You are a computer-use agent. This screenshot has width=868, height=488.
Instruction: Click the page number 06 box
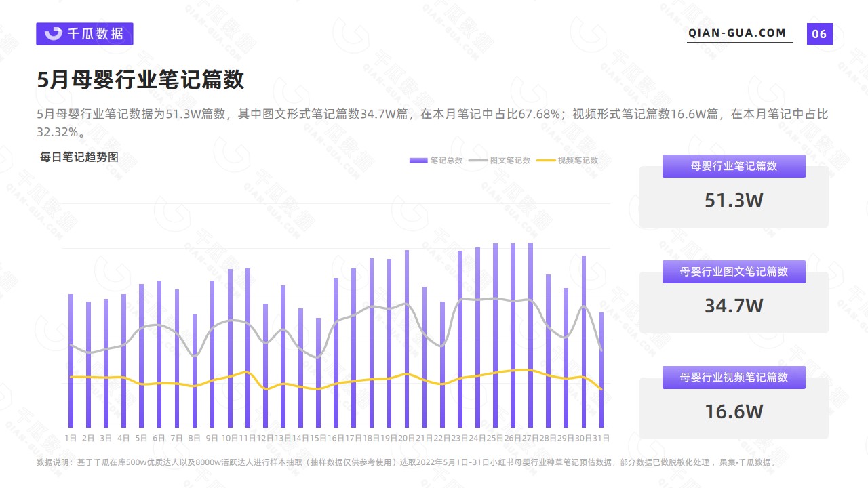(819, 34)
